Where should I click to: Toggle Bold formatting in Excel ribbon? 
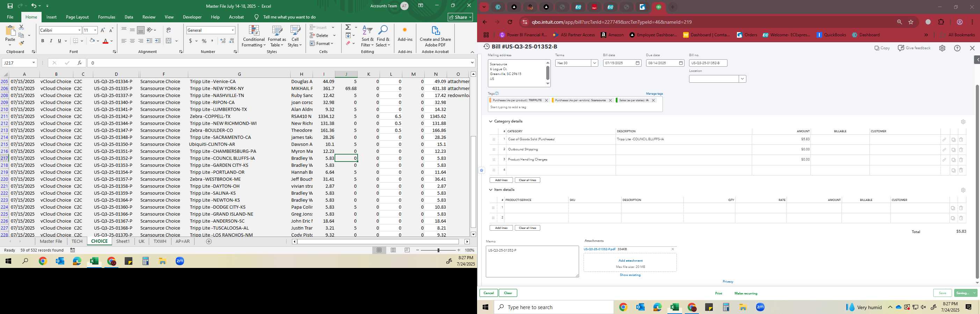tap(43, 41)
